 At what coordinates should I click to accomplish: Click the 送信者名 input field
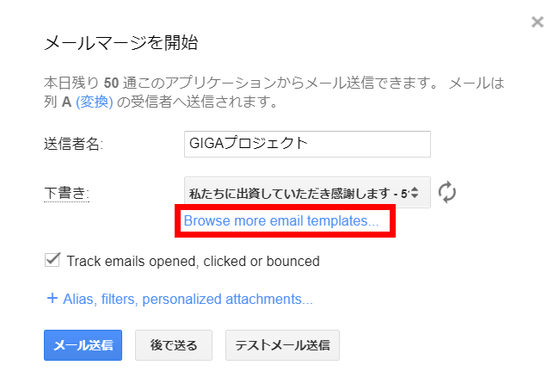pos(307,144)
